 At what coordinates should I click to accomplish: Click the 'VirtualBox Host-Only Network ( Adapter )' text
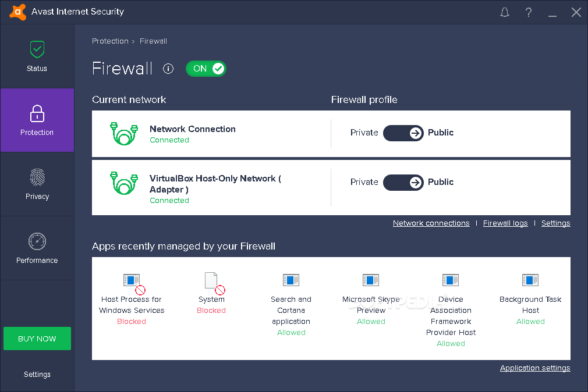pos(215,184)
